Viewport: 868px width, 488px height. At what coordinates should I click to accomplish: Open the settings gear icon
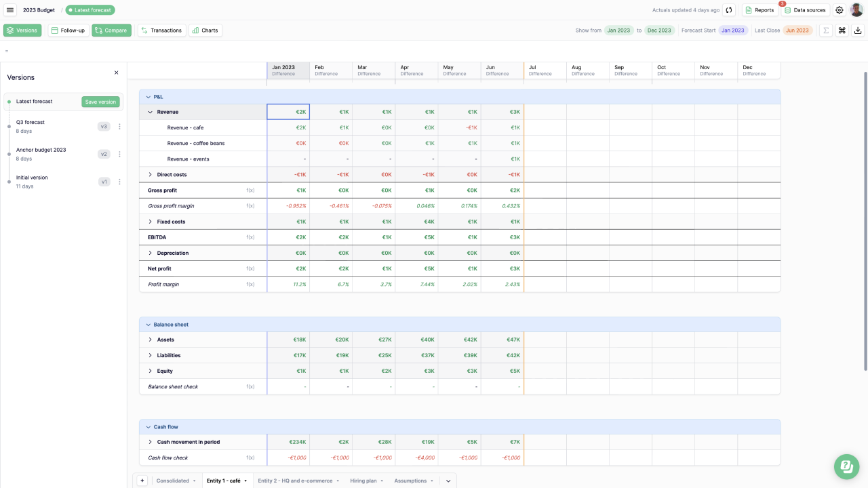click(x=840, y=10)
